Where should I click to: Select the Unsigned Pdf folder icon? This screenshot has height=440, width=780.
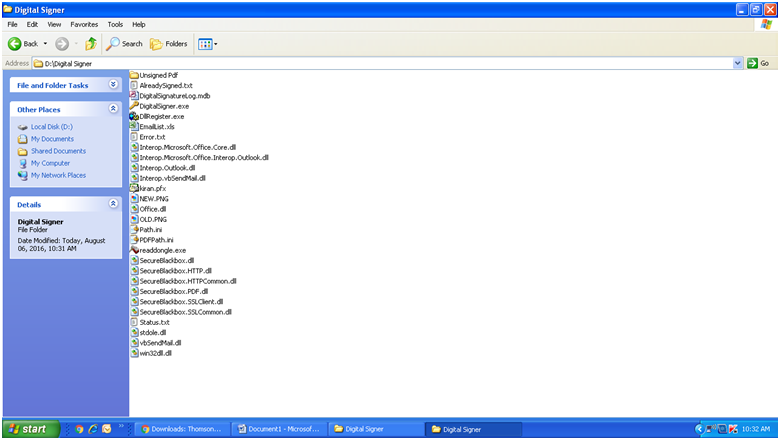coord(134,75)
